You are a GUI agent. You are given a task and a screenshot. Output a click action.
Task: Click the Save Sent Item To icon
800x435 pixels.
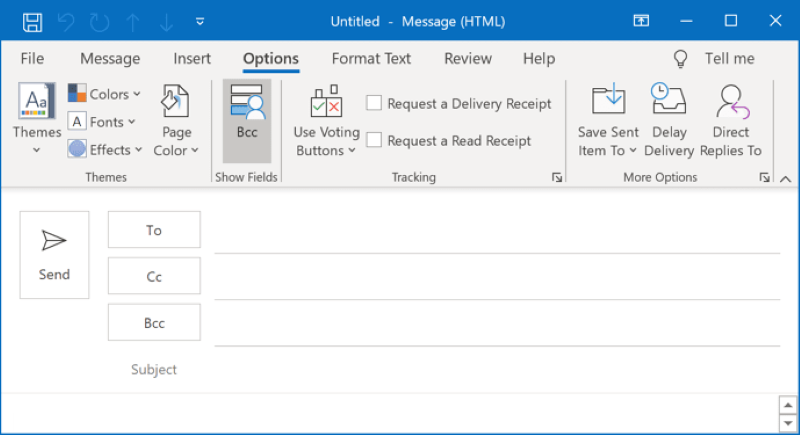(x=608, y=102)
